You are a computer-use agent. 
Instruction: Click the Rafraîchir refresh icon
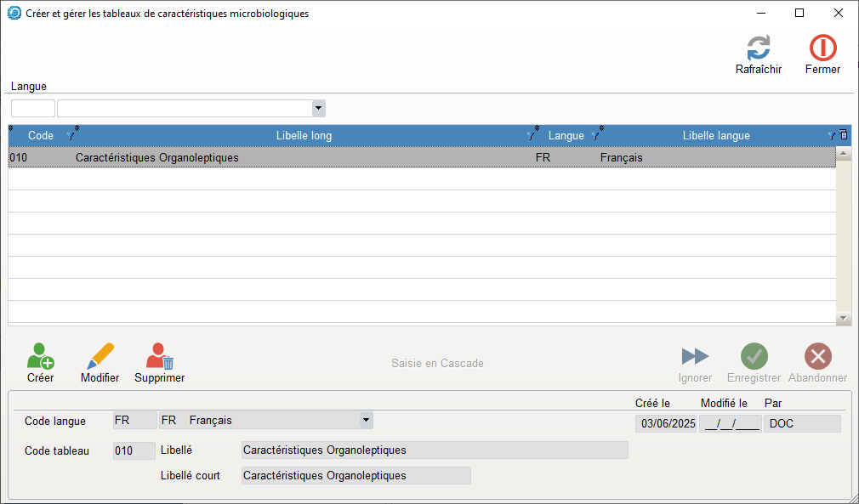(x=758, y=48)
